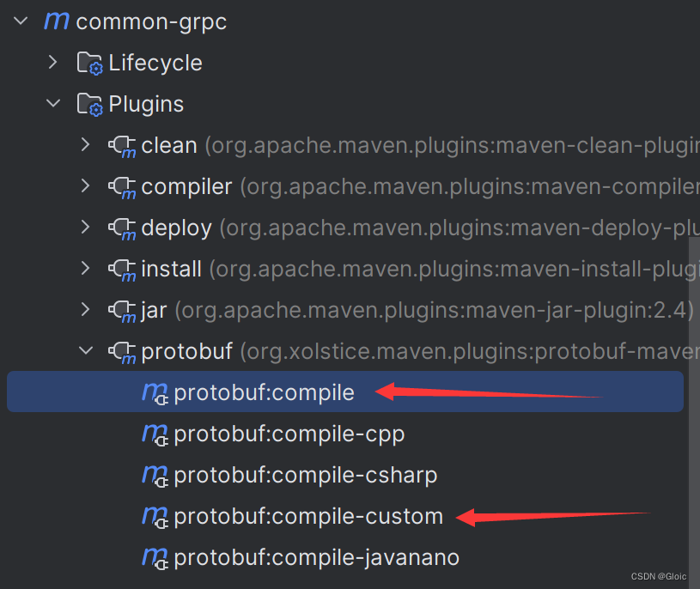Image resolution: width=700 pixels, height=589 pixels.
Task: Click the plugin icon beside jar
Action: tap(124, 310)
